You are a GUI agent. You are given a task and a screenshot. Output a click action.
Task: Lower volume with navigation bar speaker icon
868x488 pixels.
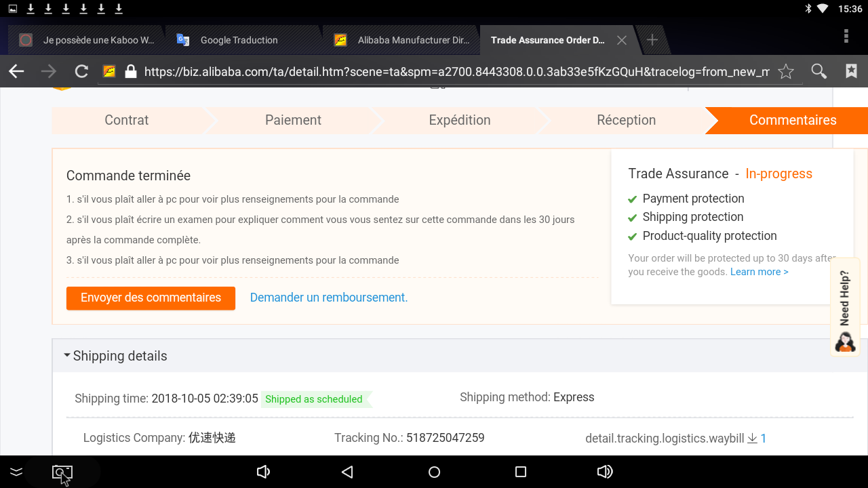pos(263,472)
